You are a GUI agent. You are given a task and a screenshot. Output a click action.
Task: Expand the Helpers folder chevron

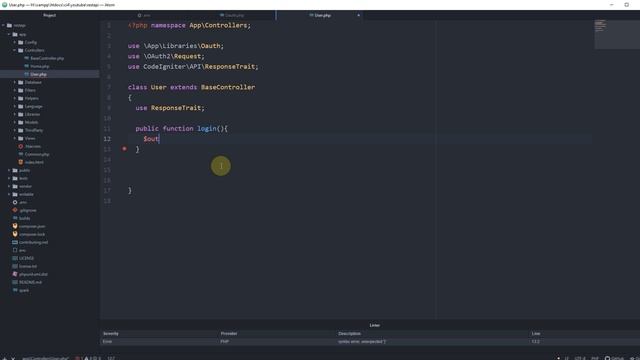[x=15, y=98]
